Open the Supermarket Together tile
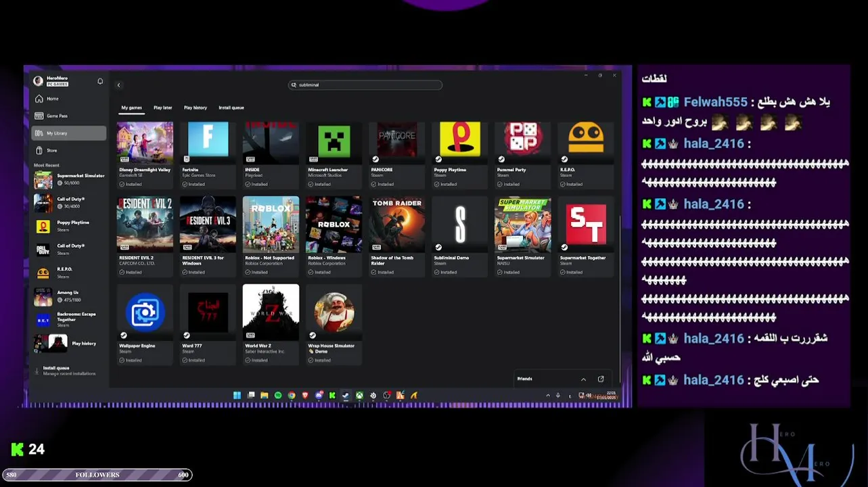Image resolution: width=868 pixels, height=487 pixels. [585, 237]
